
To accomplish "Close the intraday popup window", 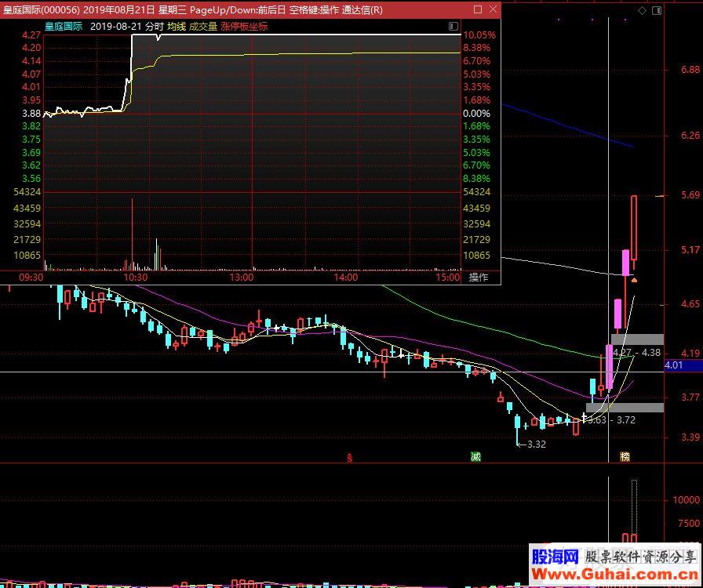I will pyautogui.click(x=493, y=10).
